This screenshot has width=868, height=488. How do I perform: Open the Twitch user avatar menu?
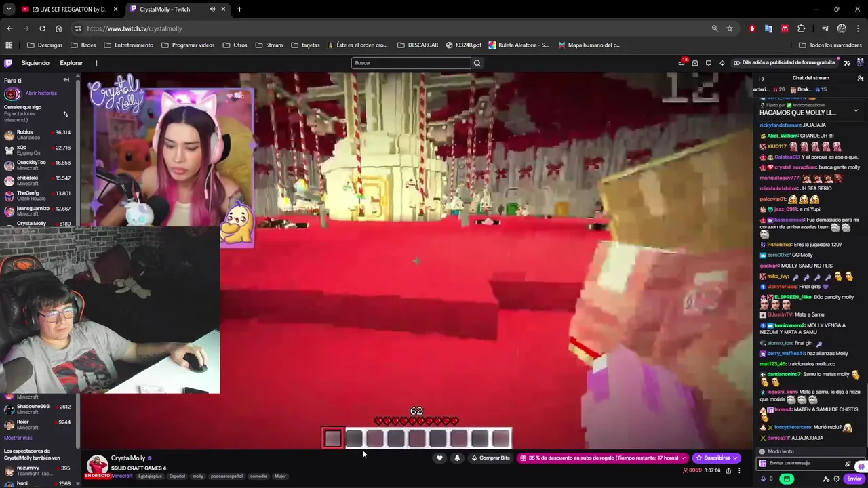(x=861, y=62)
